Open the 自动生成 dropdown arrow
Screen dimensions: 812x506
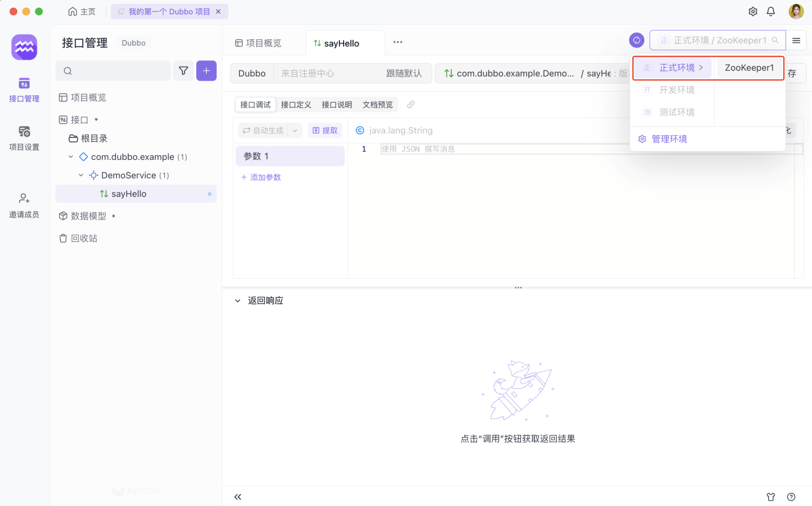coord(295,131)
